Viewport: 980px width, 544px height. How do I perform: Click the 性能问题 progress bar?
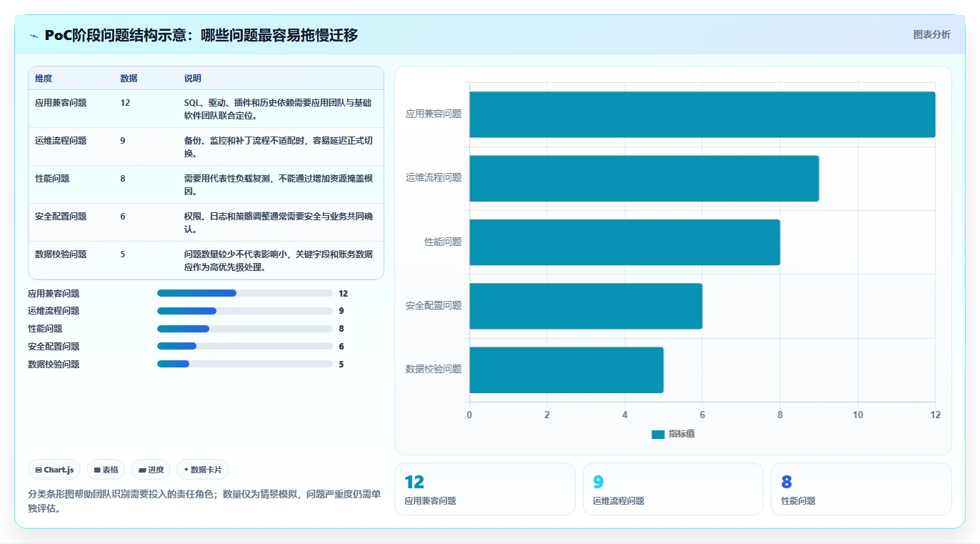coord(245,329)
